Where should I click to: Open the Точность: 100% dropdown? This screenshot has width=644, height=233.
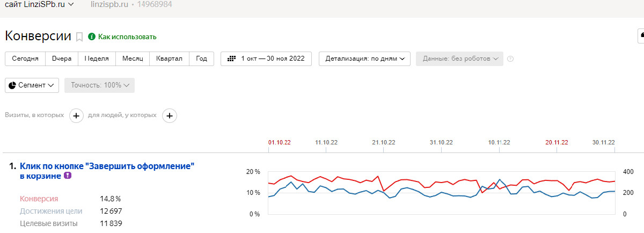point(99,85)
